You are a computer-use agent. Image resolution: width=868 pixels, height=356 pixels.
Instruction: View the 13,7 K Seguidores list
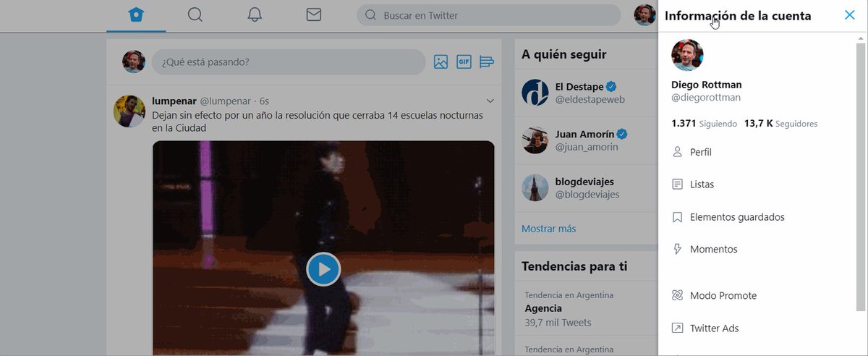pos(780,124)
